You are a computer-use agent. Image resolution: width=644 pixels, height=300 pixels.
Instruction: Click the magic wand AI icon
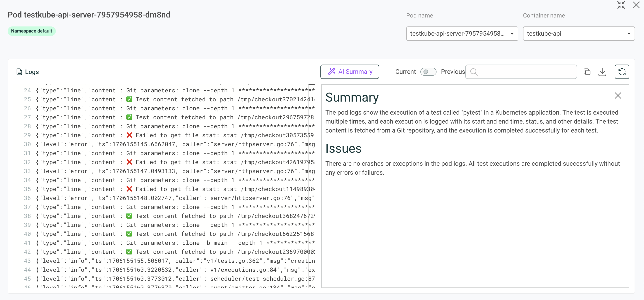pyautogui.click(x=331, y=72)
